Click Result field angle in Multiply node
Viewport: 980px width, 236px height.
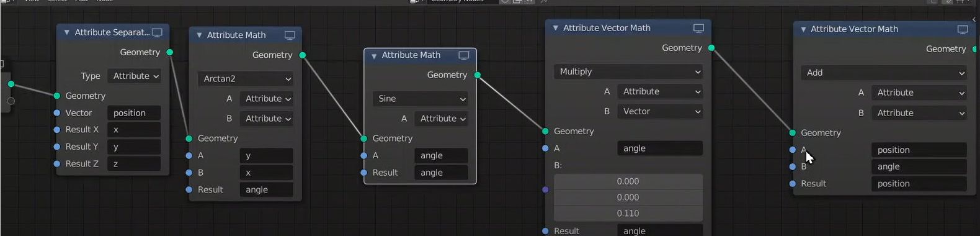point(660,230)
